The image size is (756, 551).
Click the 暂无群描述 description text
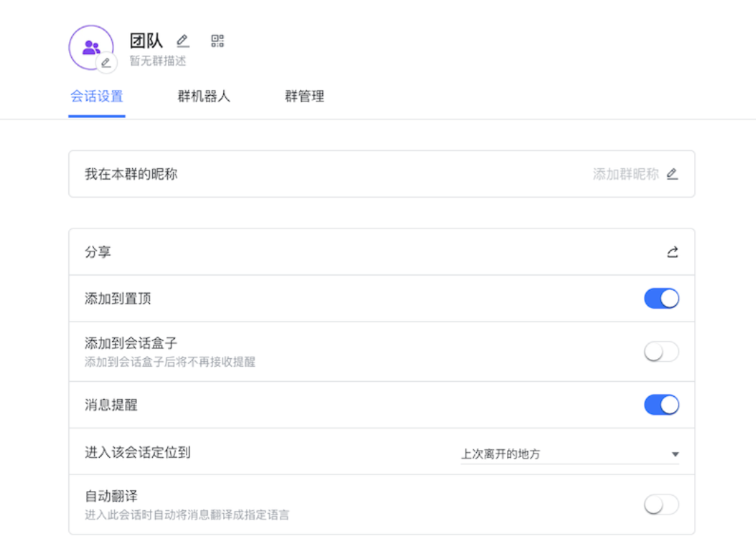(158, 61)
